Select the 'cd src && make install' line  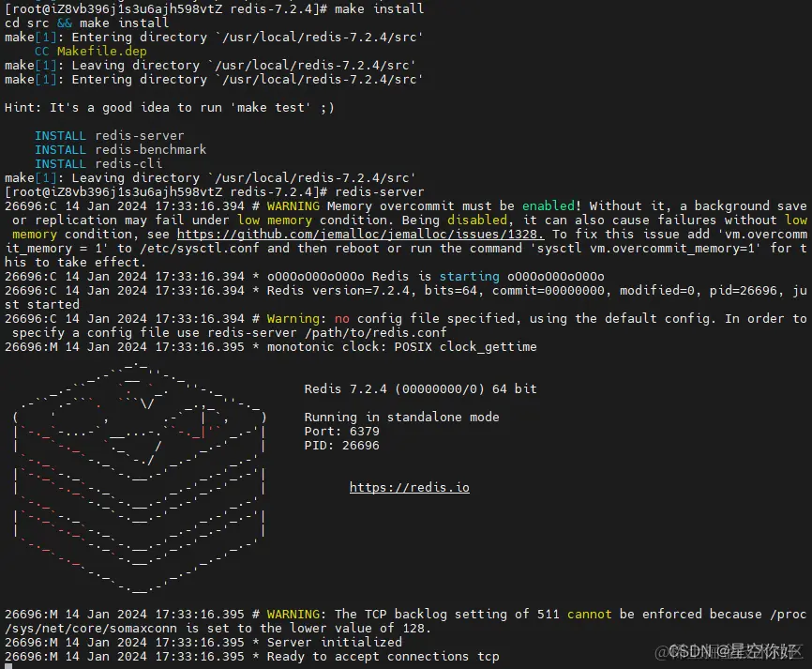(87, 23)
